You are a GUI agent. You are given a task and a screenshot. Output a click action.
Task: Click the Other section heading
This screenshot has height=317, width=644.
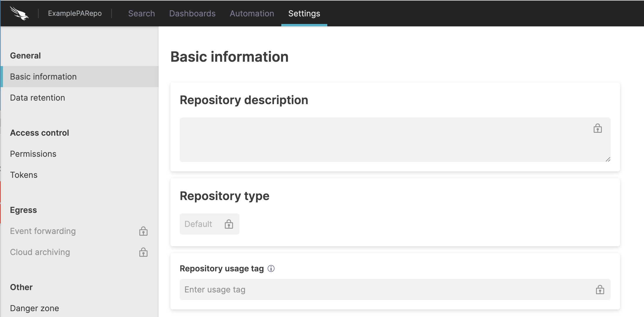tap(21, 287)
